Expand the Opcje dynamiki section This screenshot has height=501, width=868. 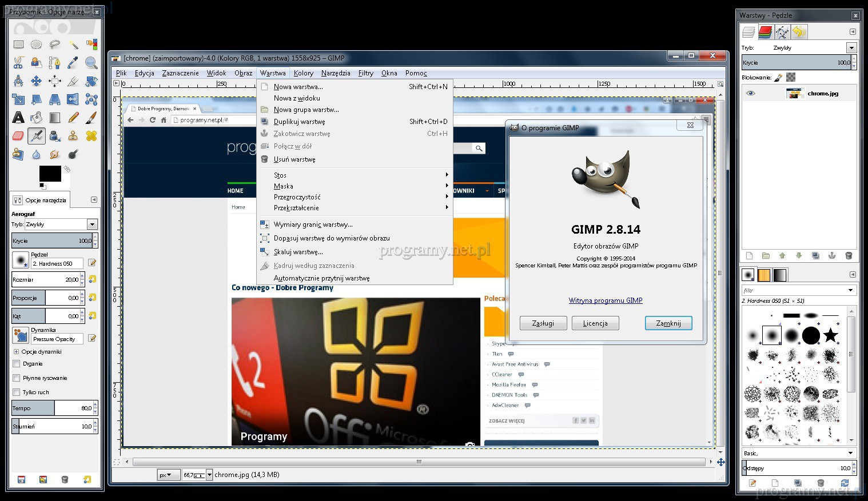[x=16, y=352]
